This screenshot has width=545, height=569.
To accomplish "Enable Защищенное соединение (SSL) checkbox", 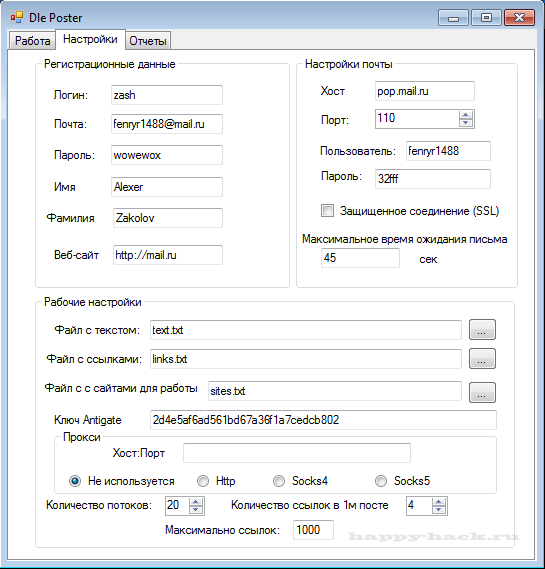I will tap(327, 210).
